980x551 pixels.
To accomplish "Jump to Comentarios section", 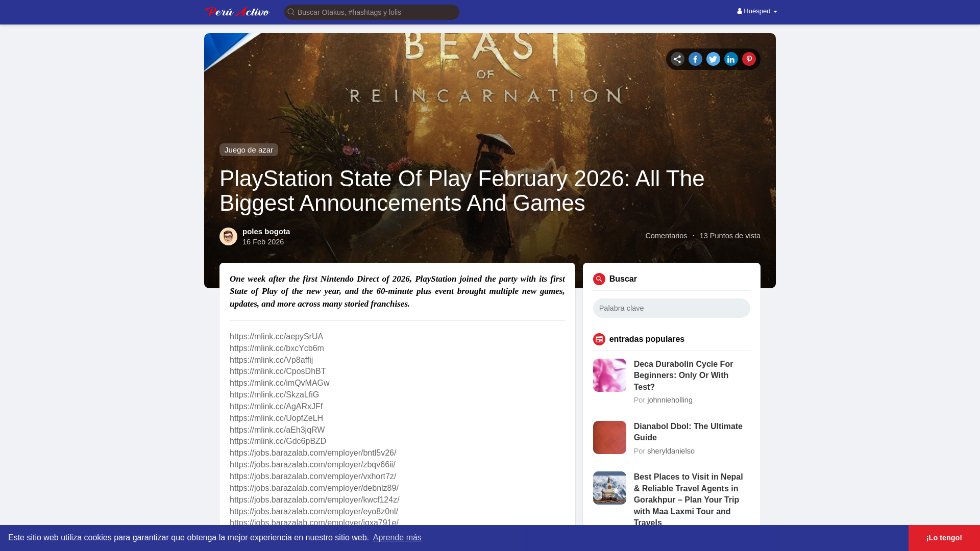I will (666, 236).
